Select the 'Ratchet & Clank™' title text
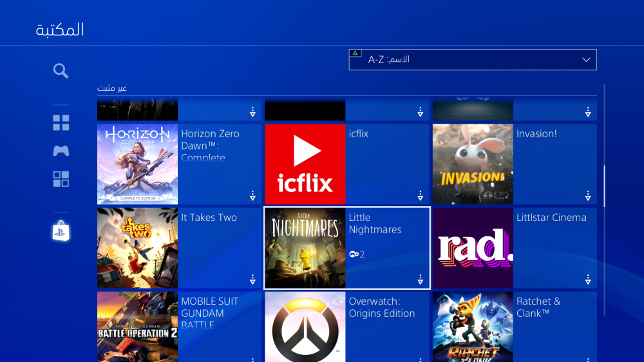This screenshot has width=644, height=362. point(538,307)
